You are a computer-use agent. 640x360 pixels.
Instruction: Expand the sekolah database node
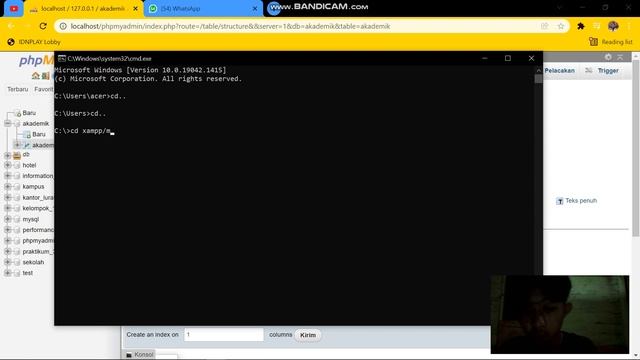click(8, 262)
